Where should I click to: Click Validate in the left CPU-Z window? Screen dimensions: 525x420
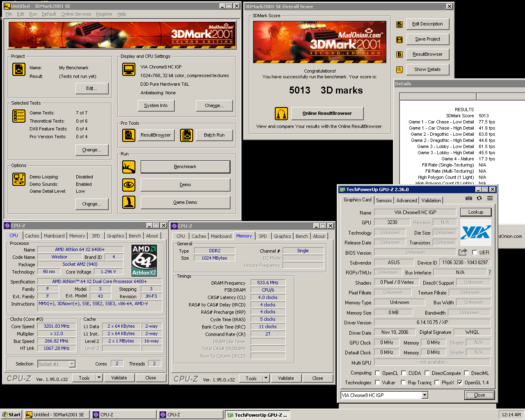click(x=119, y=378)
